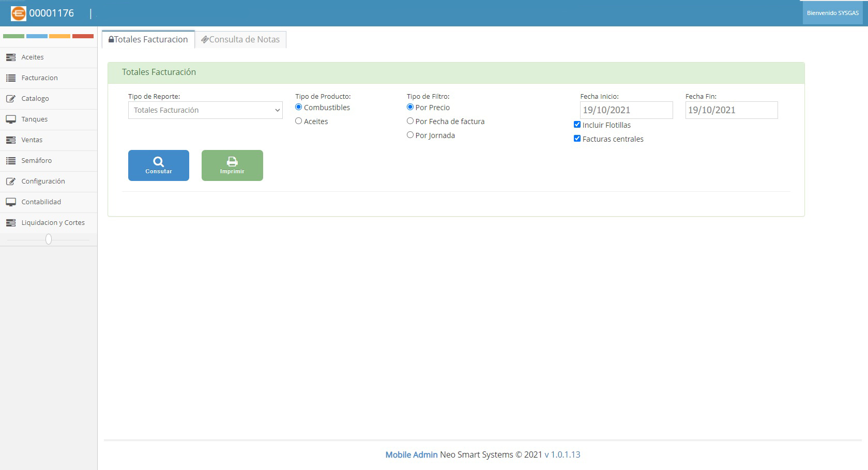Uncheck the Incluir Flotillas checkbox
868x470 pixels.
(577, 125)
